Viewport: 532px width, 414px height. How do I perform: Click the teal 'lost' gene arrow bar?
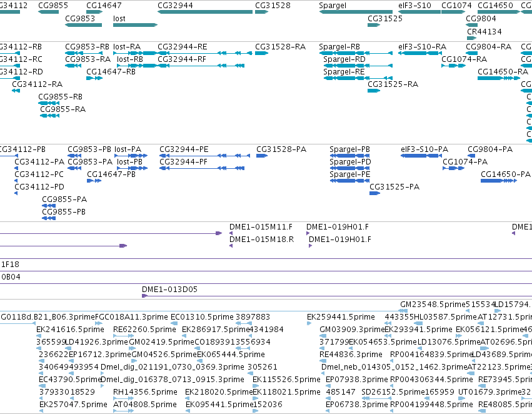(136, 25)
